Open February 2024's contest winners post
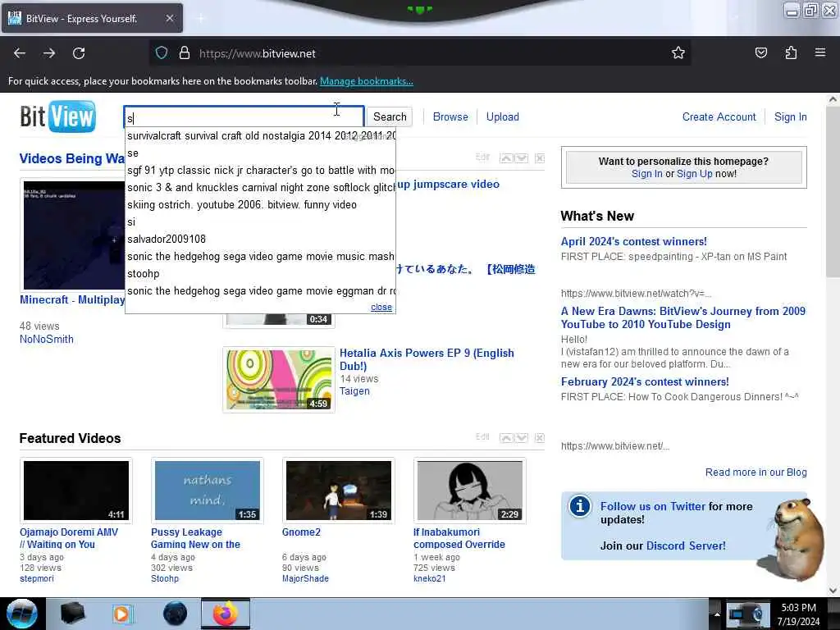 click(x=645, y=382)
